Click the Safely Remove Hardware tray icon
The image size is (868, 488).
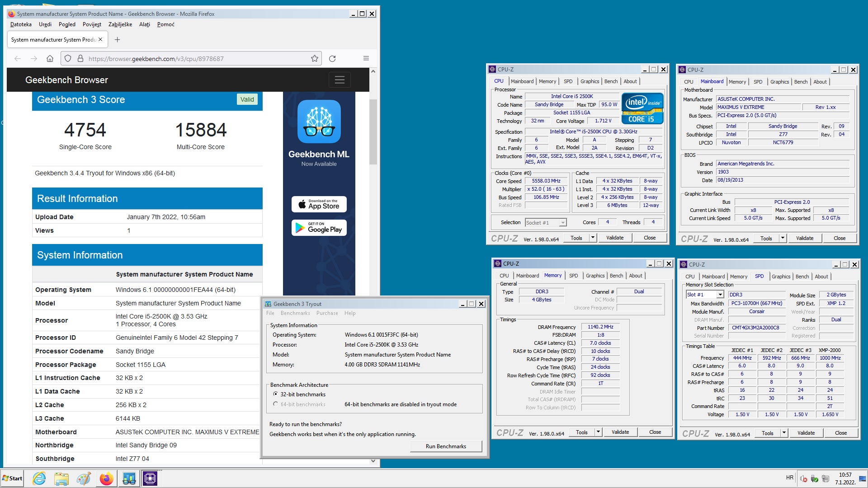tap(815, 479)
